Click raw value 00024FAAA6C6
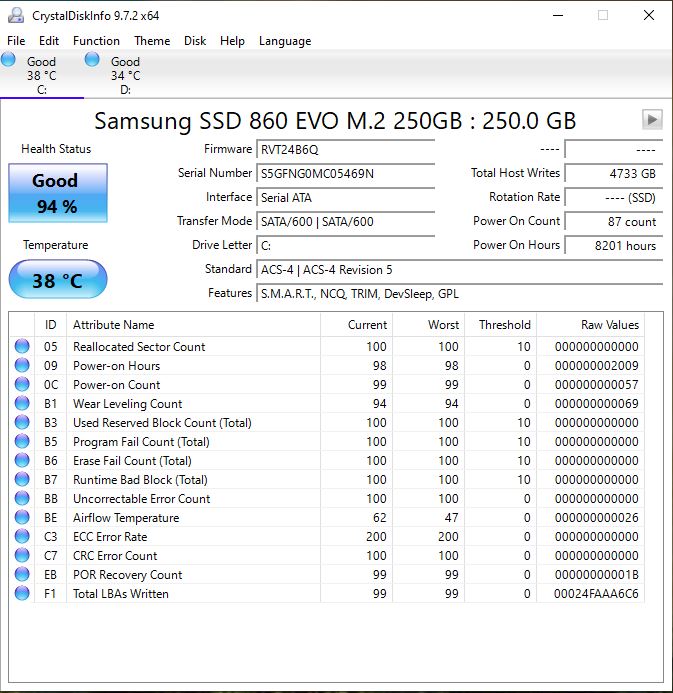Viewport: 673px width, 693px height. pos(596,594)
